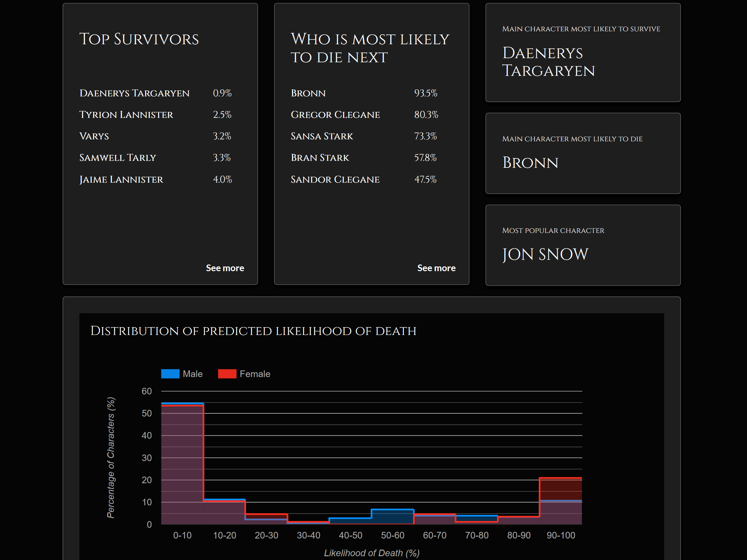Select Bran Stark at 57.8%
Viewport: 747px width, 560px height.
click(x=320, y=158)
